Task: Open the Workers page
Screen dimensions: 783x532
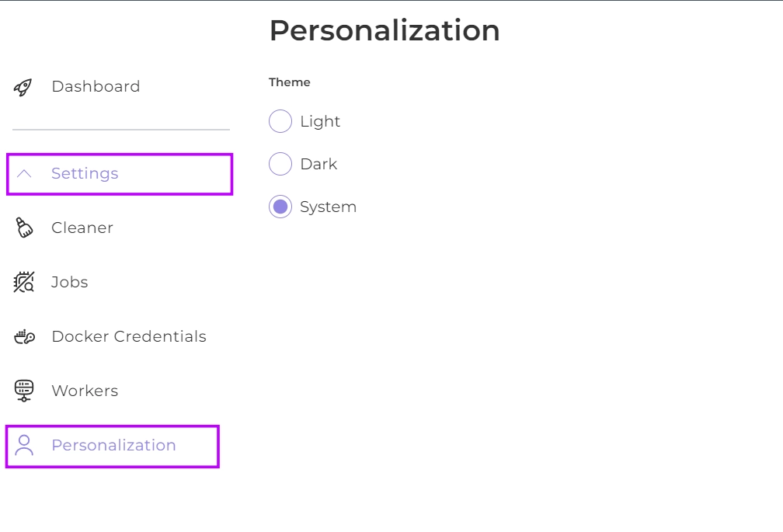Action: (x=85, y=391)
